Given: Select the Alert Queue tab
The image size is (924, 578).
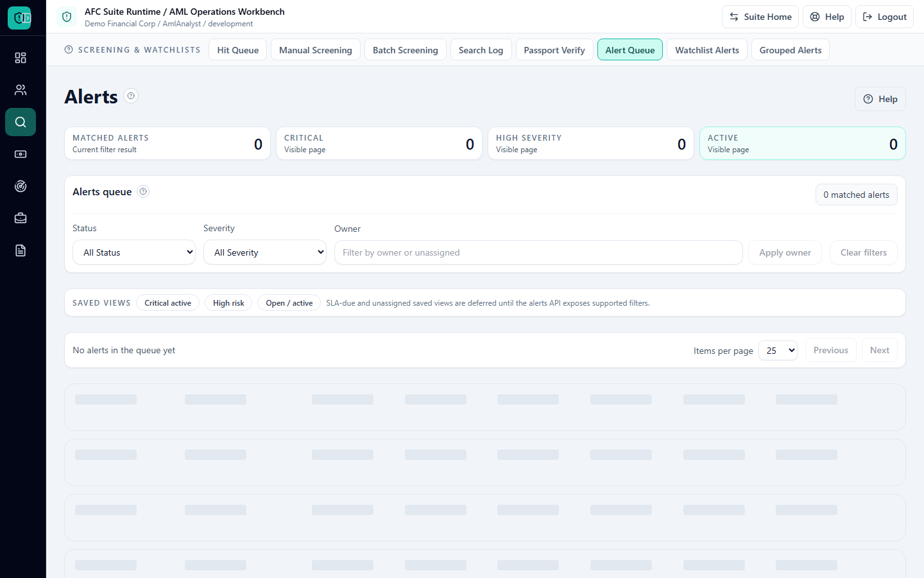Looking at the screenshot, I should [x=630, y=50].
